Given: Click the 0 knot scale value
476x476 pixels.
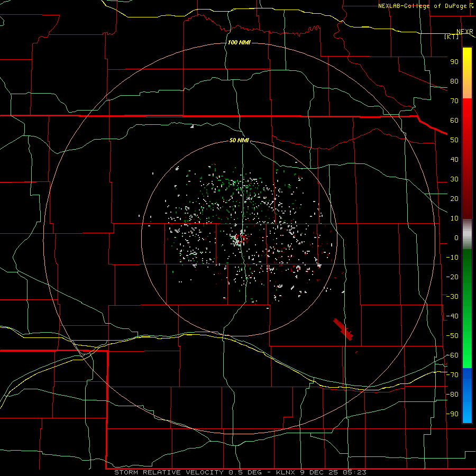Looking at the screenshot, I should point(456,238).
